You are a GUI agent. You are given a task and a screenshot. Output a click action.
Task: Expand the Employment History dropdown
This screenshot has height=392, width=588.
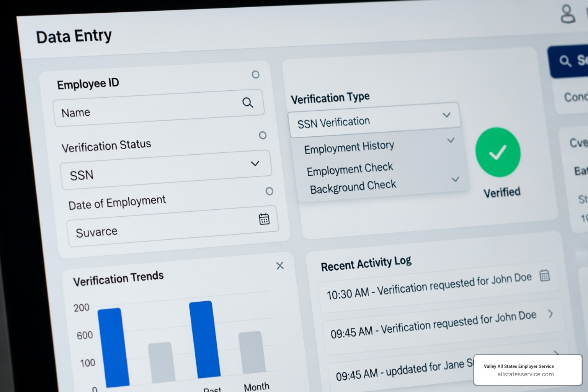tap(451, 140)
